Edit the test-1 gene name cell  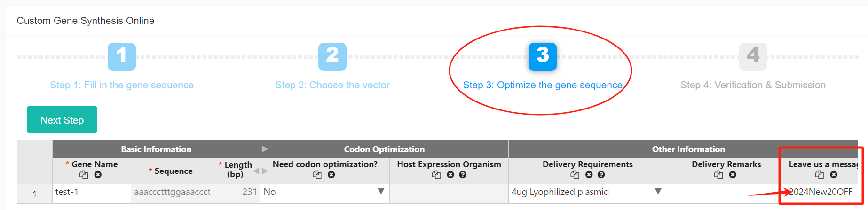(92, 192)
